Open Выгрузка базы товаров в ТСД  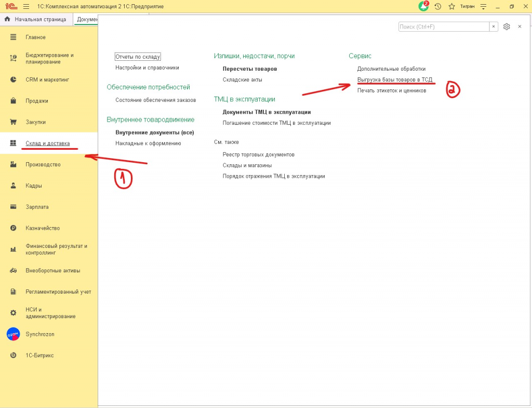click(394, 80)
